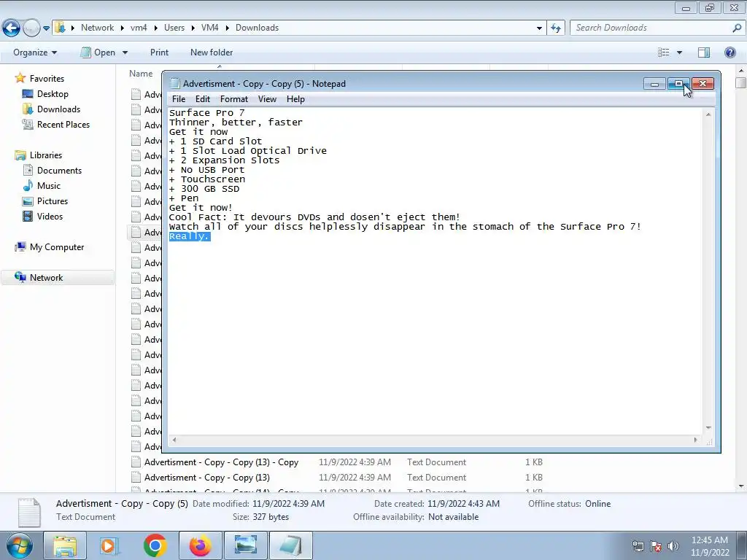
Task: Toggle the preview pane button
Action: pos(704,52)
